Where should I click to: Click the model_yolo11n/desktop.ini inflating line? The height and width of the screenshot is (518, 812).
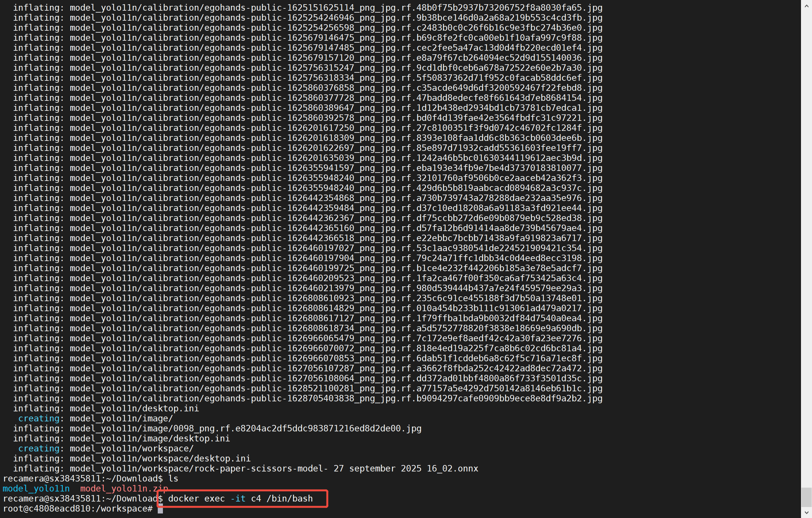(x=134, y=408)
